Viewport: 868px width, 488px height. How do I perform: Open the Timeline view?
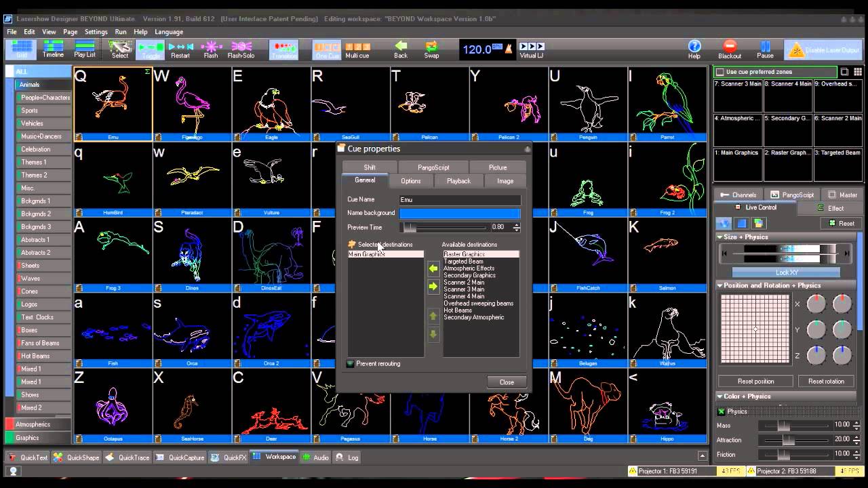pyautogui.click(x=53, y=49)
